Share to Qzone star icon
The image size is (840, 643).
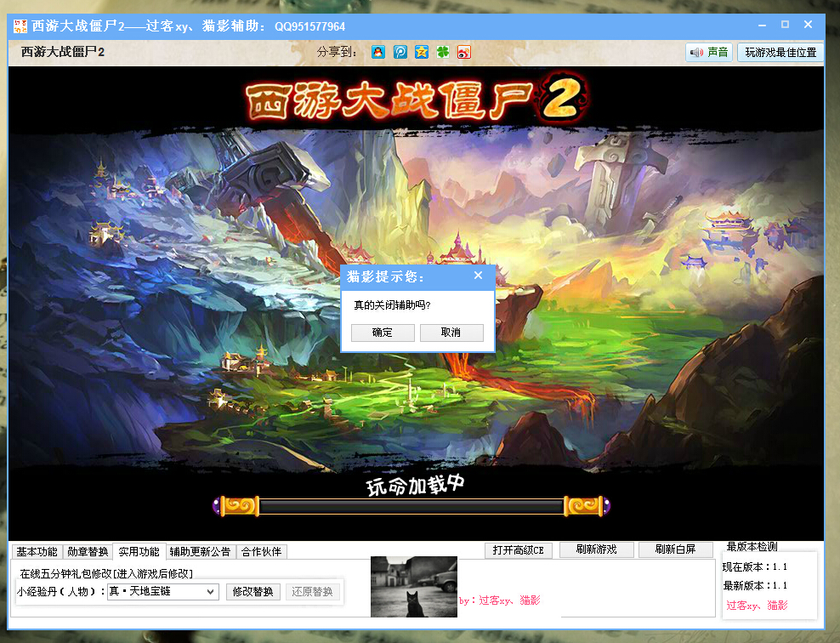tap(422, 52)
